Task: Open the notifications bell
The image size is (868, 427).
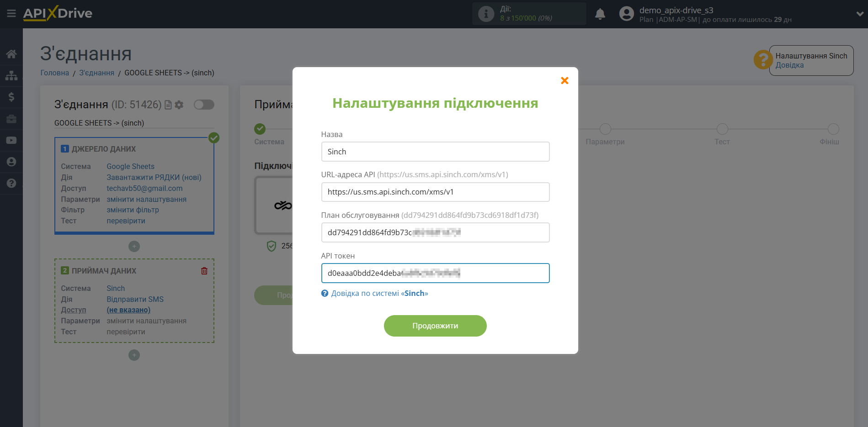Action: coord(600,14)
